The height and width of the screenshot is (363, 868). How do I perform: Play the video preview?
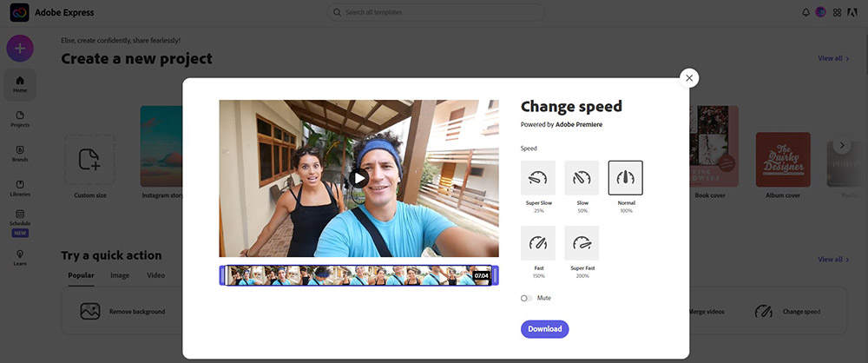pyautogui.click(x=358, y=178)
